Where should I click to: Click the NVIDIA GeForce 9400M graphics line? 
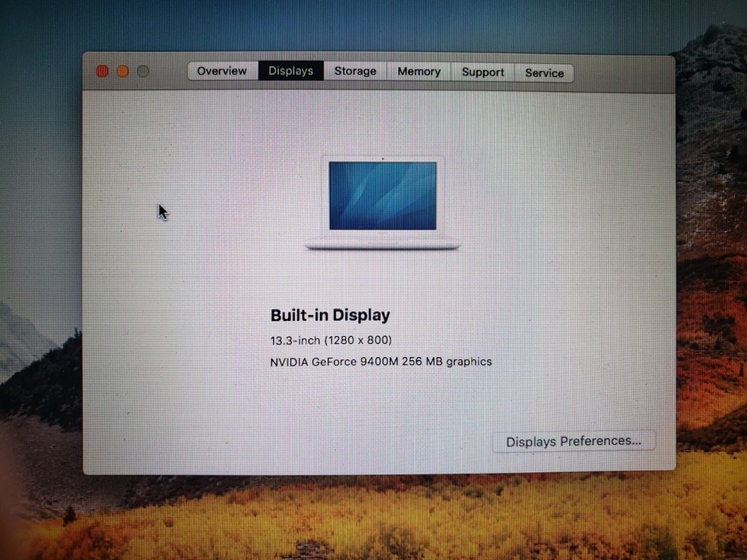[381, 361]
